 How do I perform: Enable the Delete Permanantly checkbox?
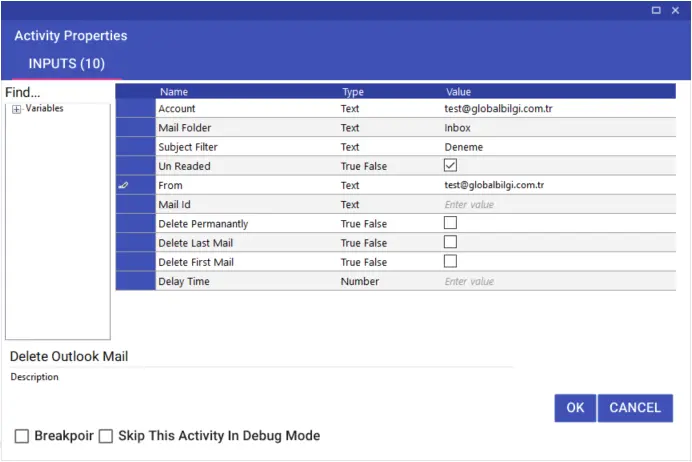coord(450,223)
